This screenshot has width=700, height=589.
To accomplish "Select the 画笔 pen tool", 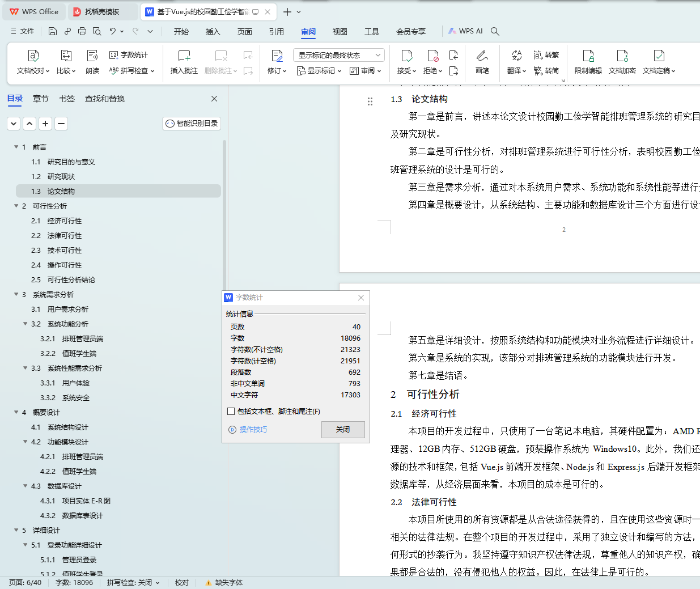I will [482, 62].
